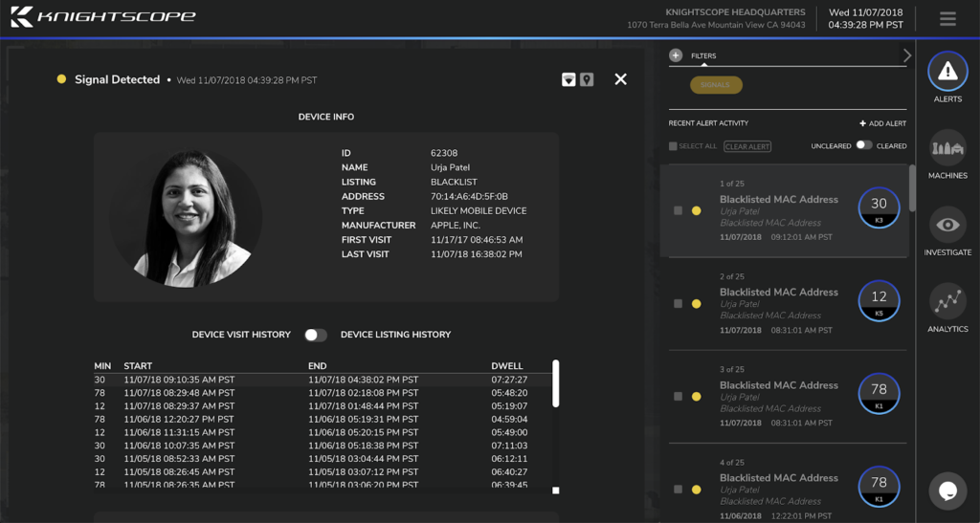Click the yellow status dot beside Signal Detected
The height and width of the screenshot is (523, 980).
coord(61,79)
